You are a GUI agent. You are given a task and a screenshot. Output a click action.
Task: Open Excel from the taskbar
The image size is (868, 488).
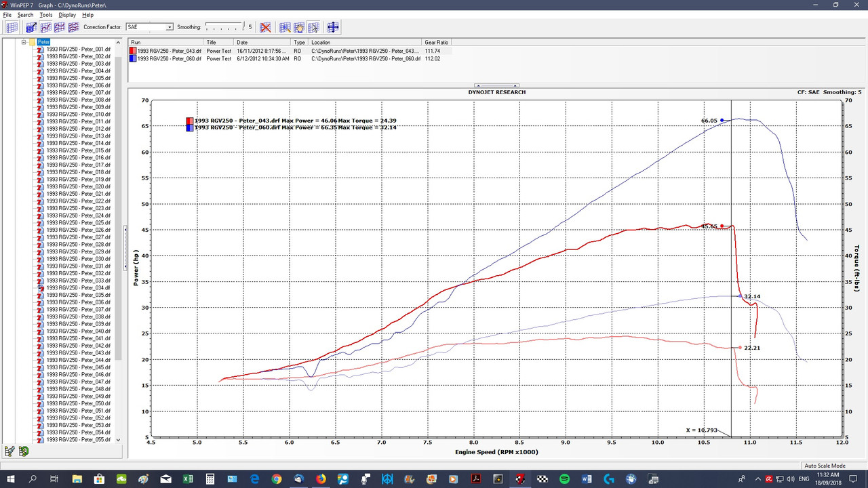pyautogui.click(x=188, y=479)
